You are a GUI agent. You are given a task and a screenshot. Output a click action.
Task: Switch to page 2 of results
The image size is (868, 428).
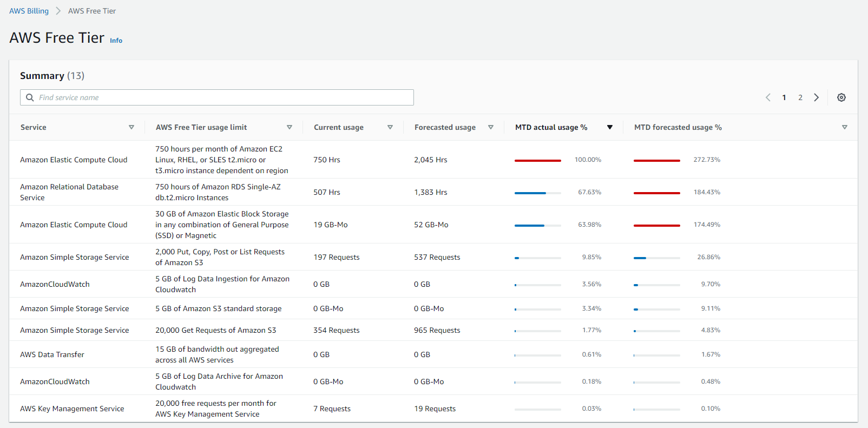click(800, 97)
